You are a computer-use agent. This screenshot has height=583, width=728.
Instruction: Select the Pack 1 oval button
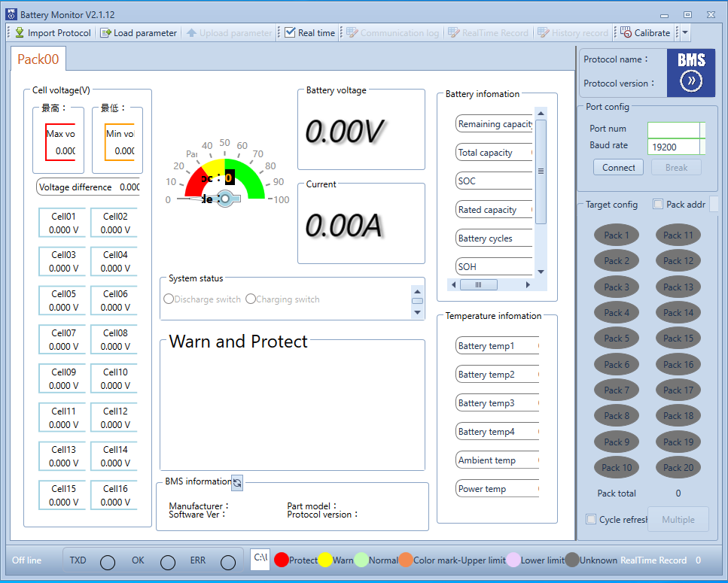tap(617, 235)
